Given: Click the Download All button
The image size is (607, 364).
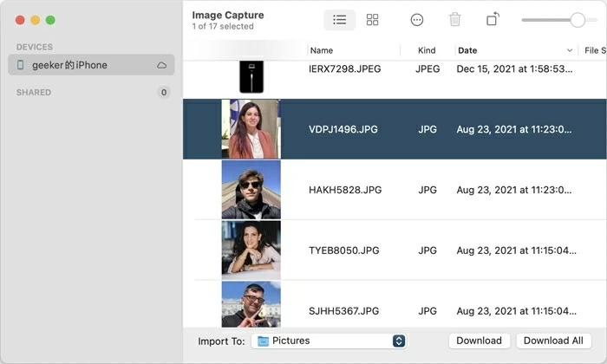Looking at the screenshot, I should 554,341.
